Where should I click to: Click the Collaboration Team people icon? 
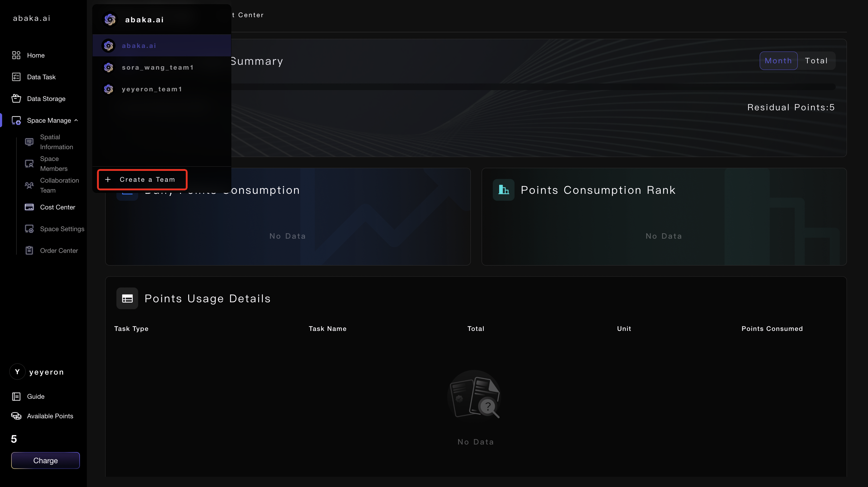click(x=29, y=185)
